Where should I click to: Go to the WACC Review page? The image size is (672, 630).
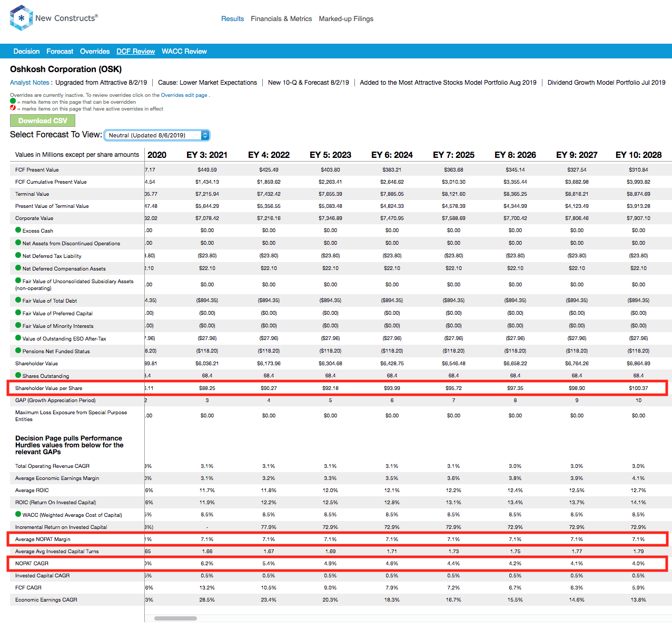coord(184,51)
